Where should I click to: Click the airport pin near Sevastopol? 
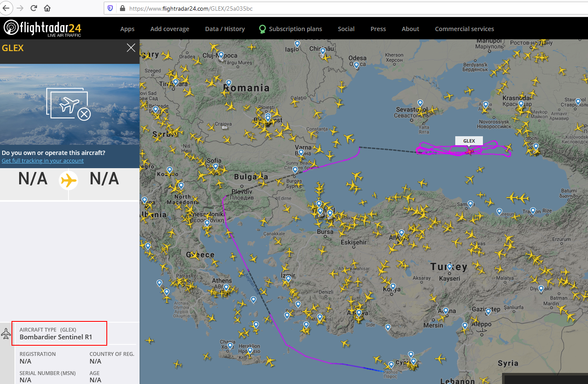pyautogui.click(x=420, y=103)
